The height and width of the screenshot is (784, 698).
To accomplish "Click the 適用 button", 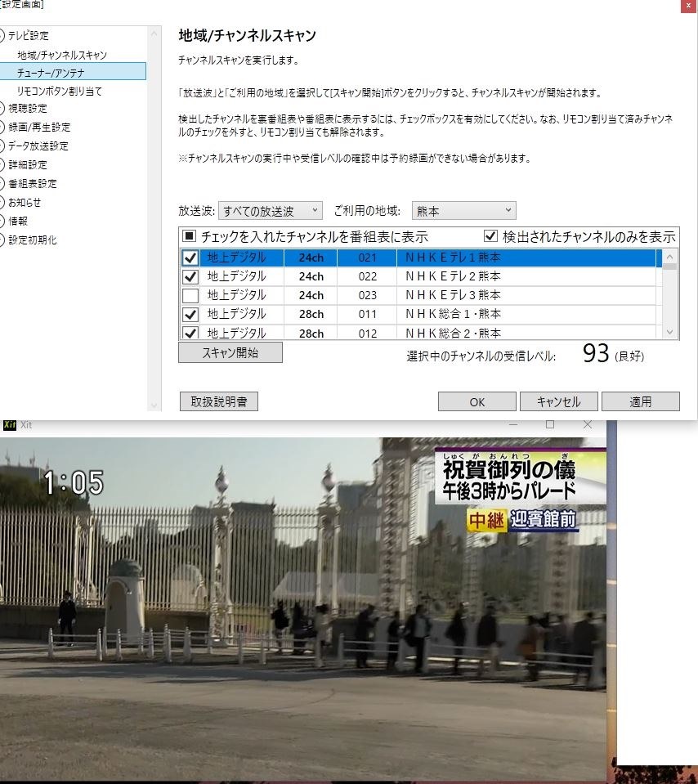I will click(641, 401).
